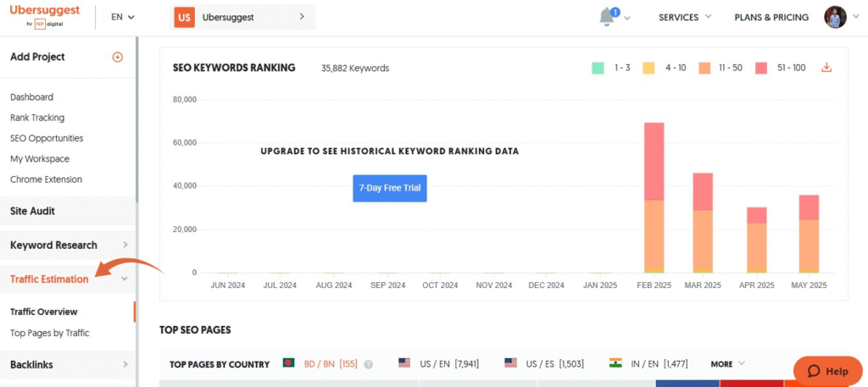
Task: Open the Help chat button
Action: point(827,371)
